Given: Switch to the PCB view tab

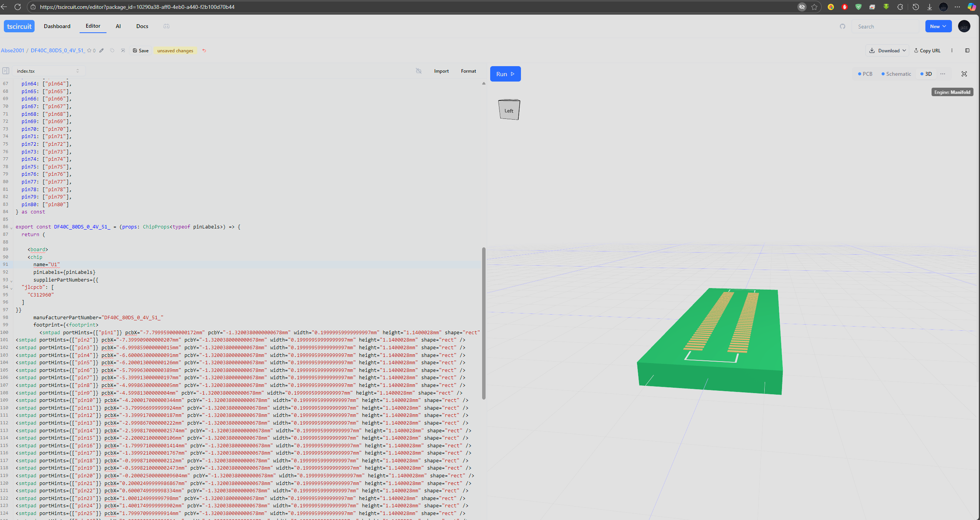Looking at the screenshot, I should [x=865, y=74].
